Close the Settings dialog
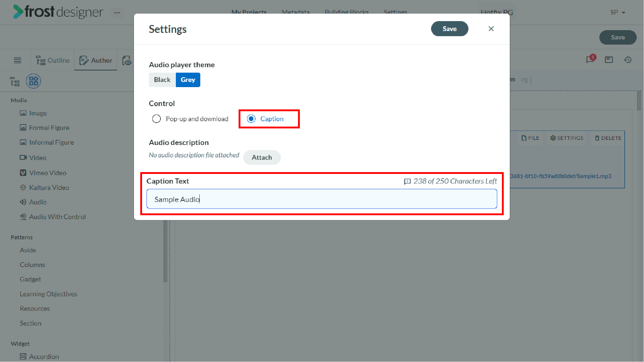The height and width of the screenshot is (362, 644). 491,29
